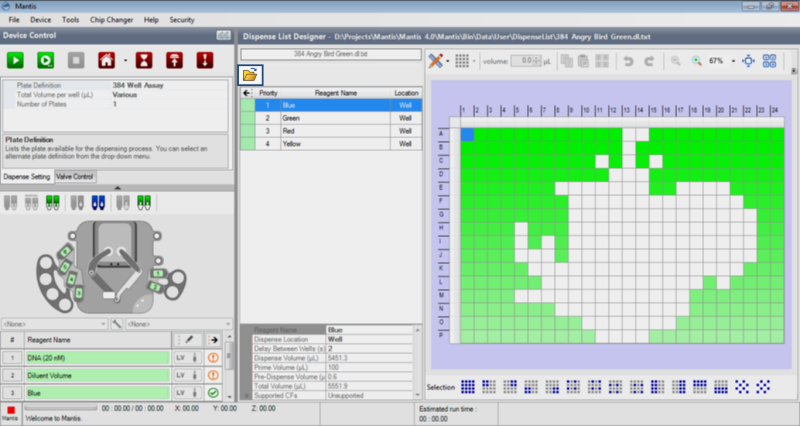The height and width of the screenshot is (426, 800).
Task: Click the copy wells icon
Action: pyautogui.click(x=566, y=61)
